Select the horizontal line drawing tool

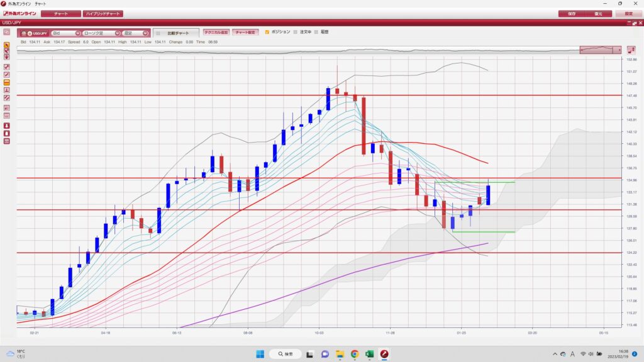tap(7, 82)
